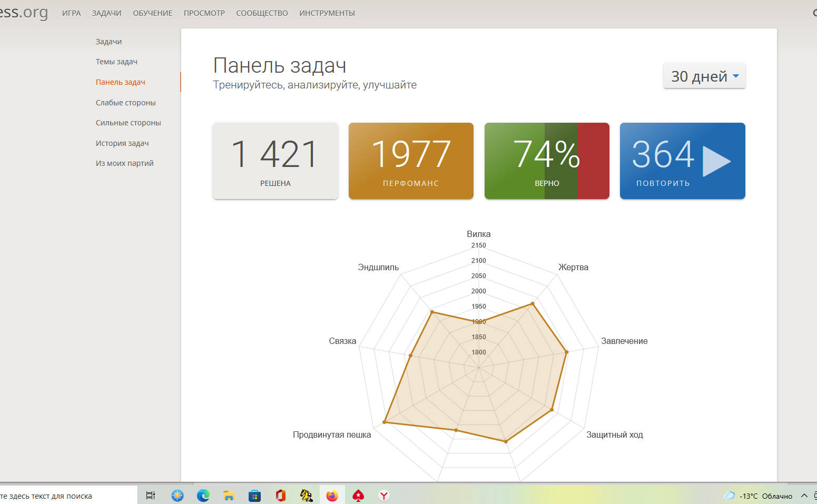
Task: Click the Жертва data point on chart
Action: click(x=533, y=303)
